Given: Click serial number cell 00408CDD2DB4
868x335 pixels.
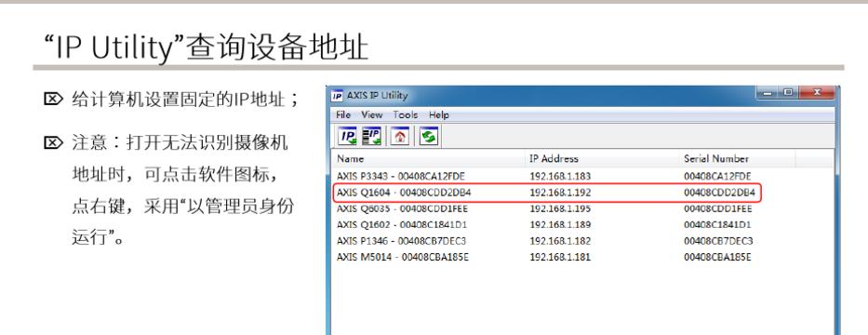Looking at the screenshot, I should pos(719,193).
